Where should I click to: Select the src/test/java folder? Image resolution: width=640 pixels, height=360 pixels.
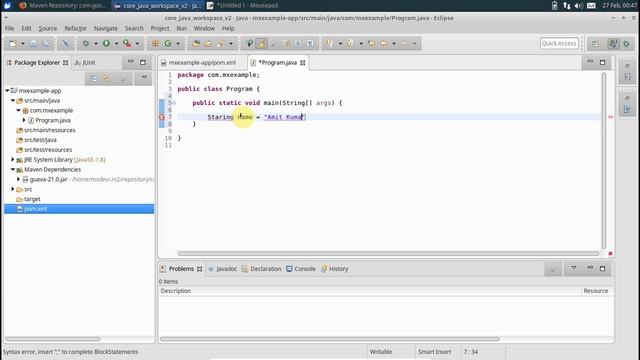(x=40, y=140)
